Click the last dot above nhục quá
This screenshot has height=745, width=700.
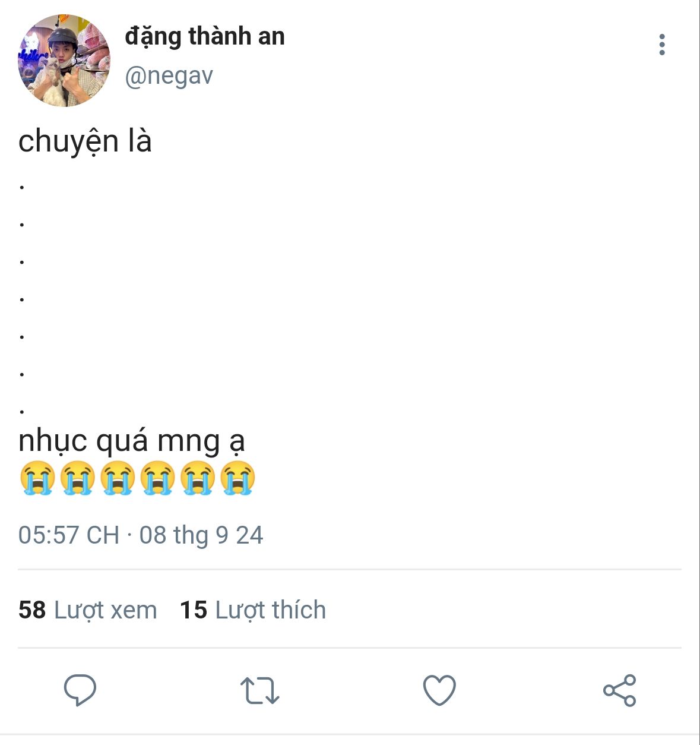click(22, 411)
